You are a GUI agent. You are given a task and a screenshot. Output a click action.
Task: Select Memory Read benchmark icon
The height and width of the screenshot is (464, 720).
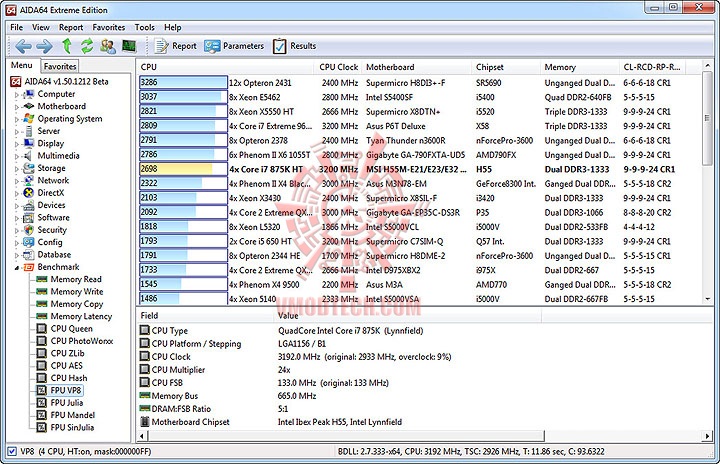coord(42,279)
